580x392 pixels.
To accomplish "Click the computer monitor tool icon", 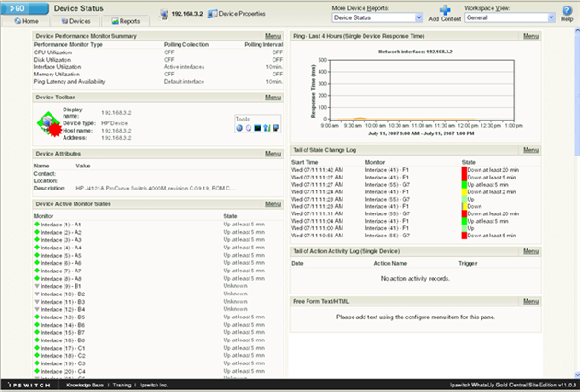I will tap(275, 128).
